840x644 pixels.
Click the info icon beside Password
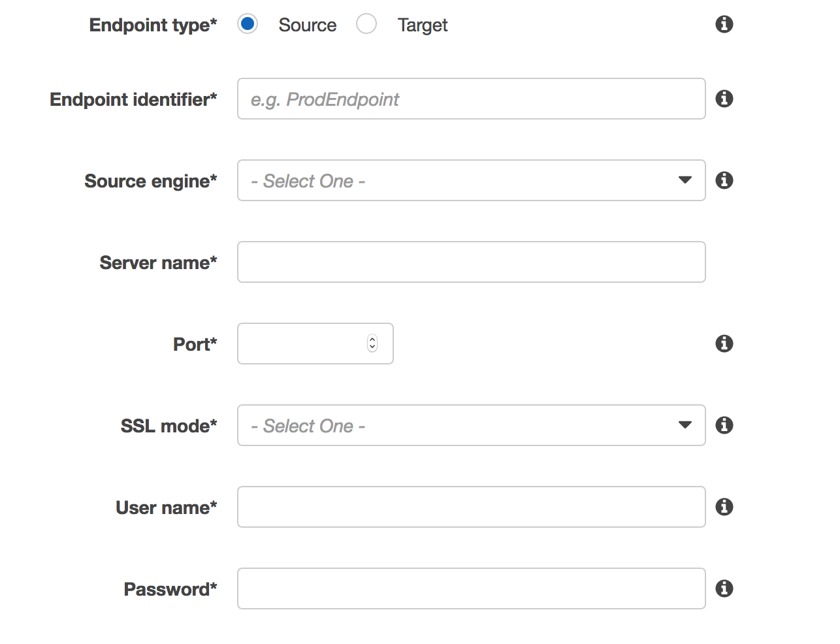(x=724, y=588)
